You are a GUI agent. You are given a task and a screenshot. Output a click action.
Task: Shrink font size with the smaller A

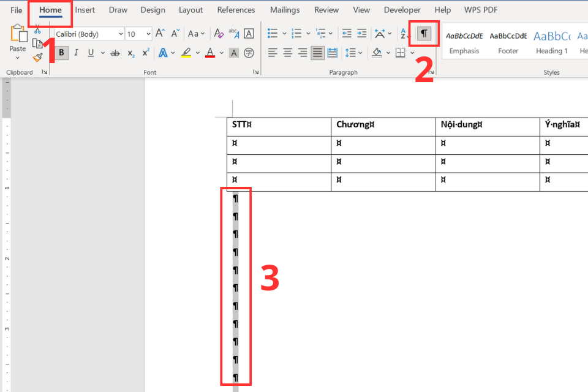coord(175,34)
